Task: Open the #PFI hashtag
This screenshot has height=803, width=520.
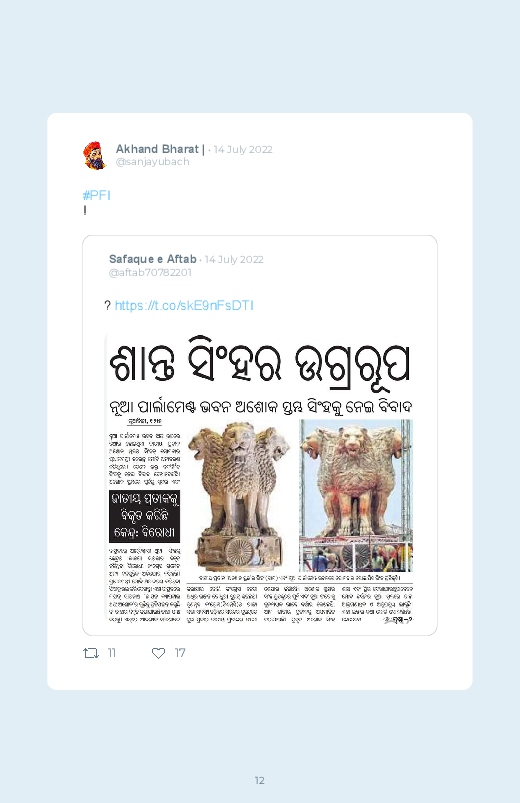Action: point(96,195)
